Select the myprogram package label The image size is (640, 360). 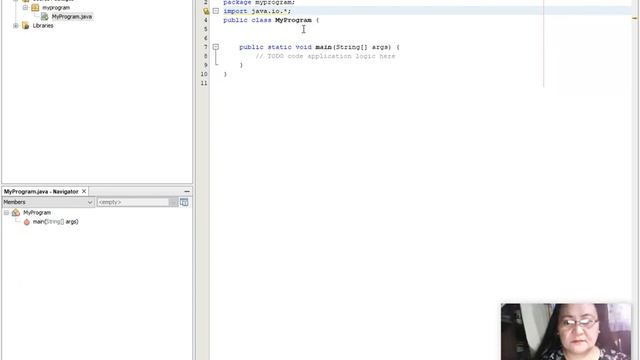(x=56, y=8)
